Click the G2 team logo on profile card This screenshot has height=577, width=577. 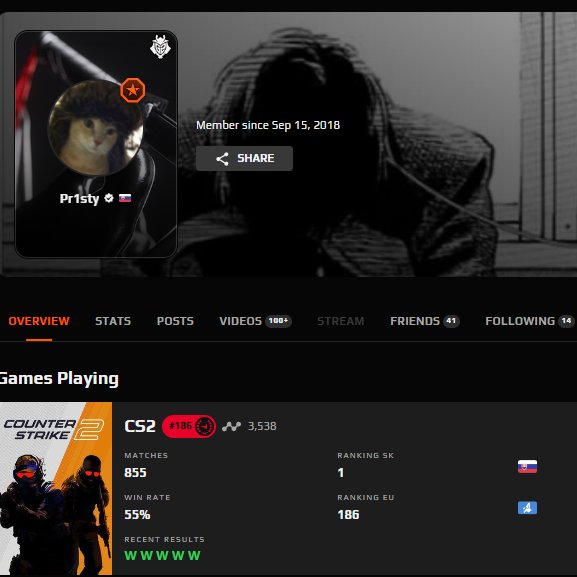tap(160, 47)
